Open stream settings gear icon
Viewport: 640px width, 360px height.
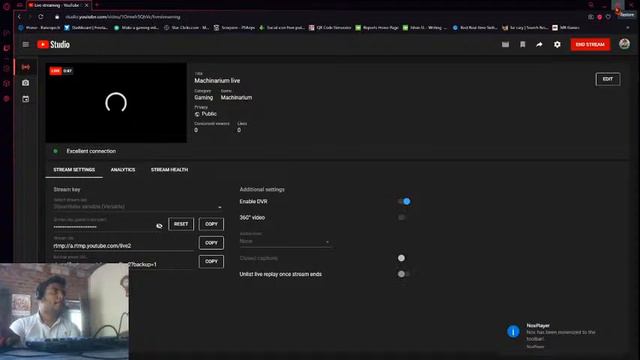557,44
